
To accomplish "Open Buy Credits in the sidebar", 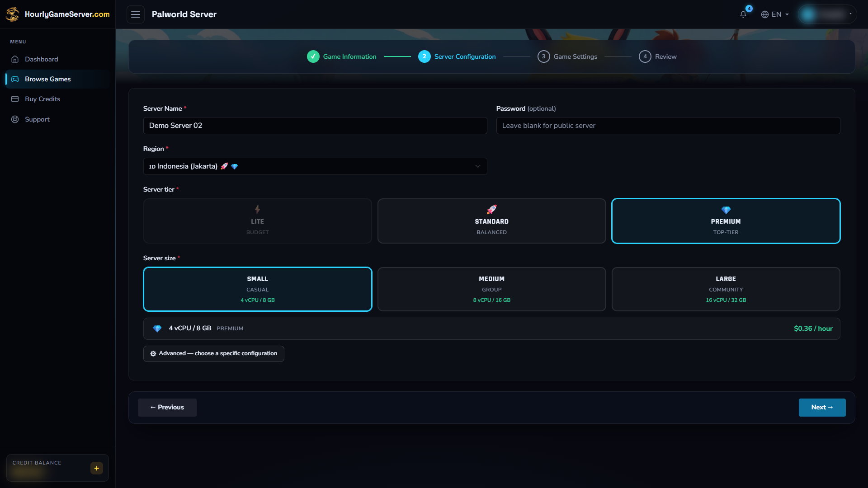I will 57,99.
